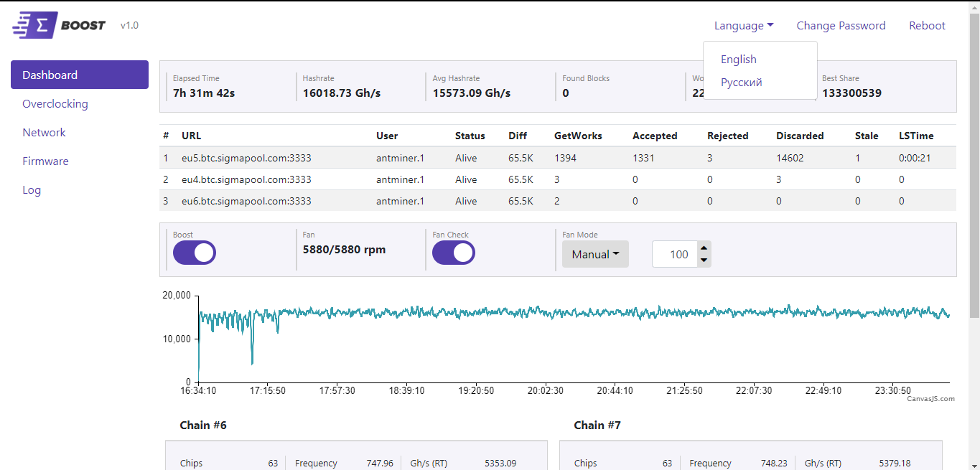Click the hashrate chart line
This screenshot has width=980, height=470.
pos(574,313)
